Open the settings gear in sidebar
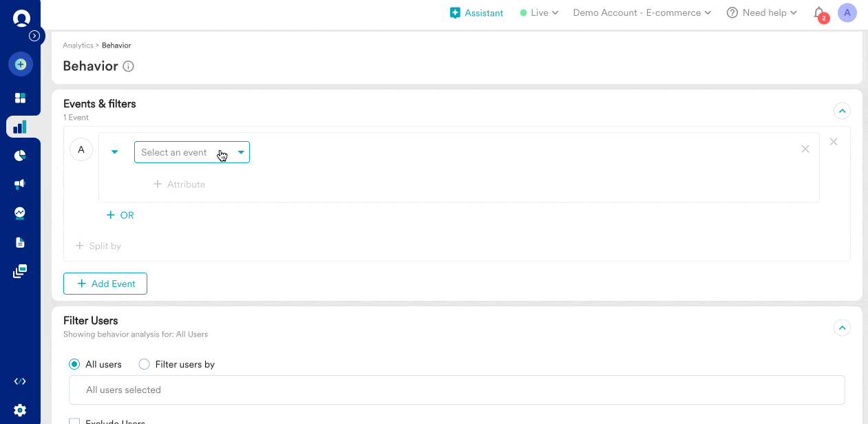The height and width of the screenshot is (424, 868). point(20,410)
